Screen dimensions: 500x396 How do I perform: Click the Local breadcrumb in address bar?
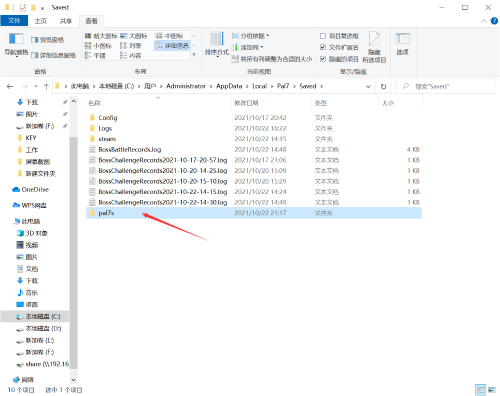coord(259,86)
